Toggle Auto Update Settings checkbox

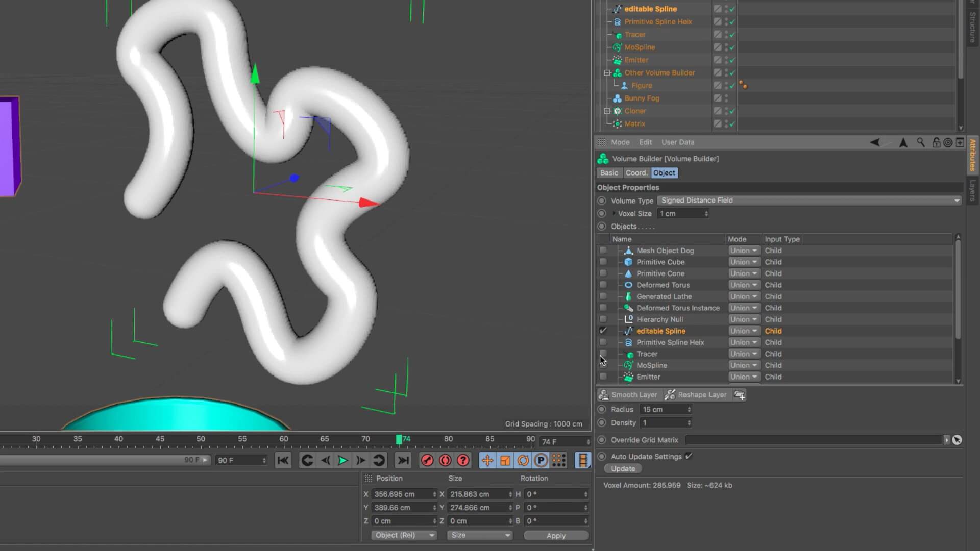[x=689, y=456]
